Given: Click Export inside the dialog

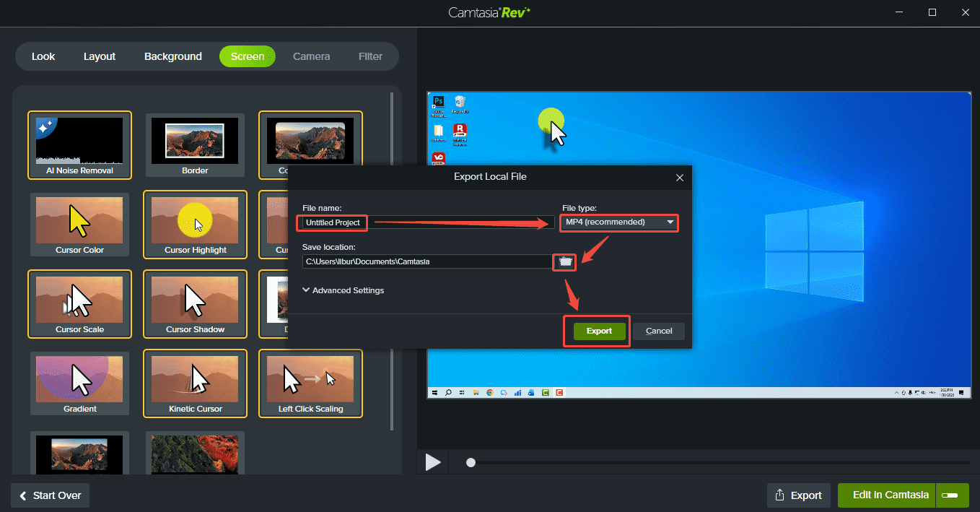Looking at the screenshot, I should (x=597, y=331).
